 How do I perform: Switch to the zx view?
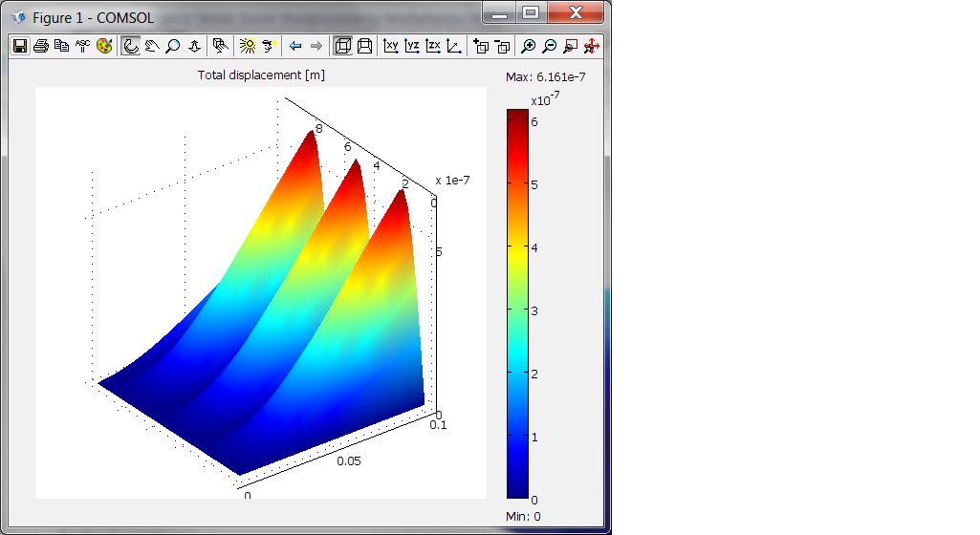(433, 46)
